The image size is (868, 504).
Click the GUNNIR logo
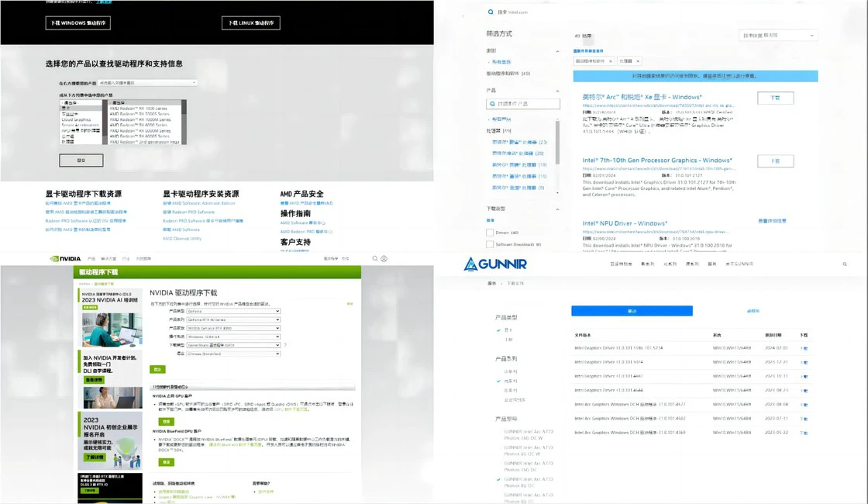[x=495, y=264]
